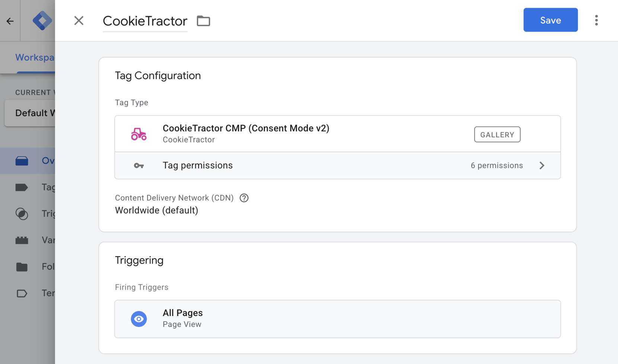Screen dimensions: 618x364
Task: Click the CDN help question mark icon
Action: (x=244, y=198)
